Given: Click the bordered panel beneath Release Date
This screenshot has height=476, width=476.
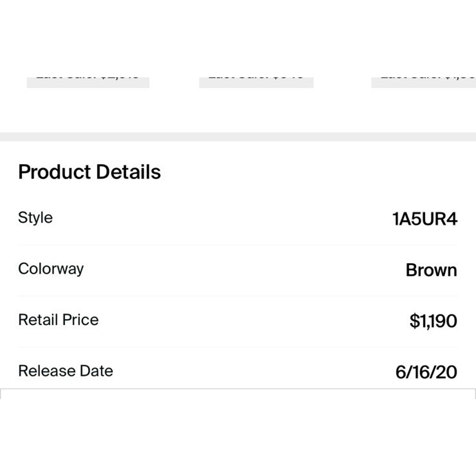Looking at the screenshot, I should pyautogui.click(x=238, y=394).
